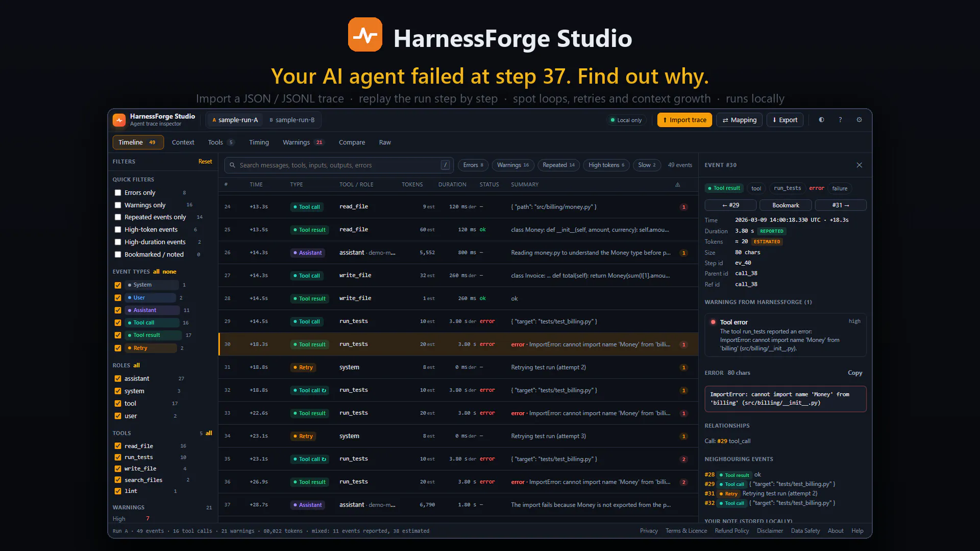Switch to the Context tab

pos(183,142)
